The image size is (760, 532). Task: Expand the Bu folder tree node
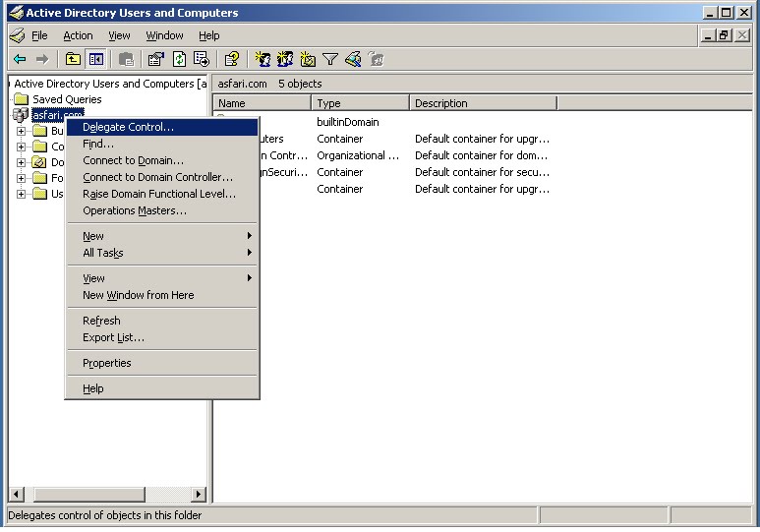[x=21, y=131]
